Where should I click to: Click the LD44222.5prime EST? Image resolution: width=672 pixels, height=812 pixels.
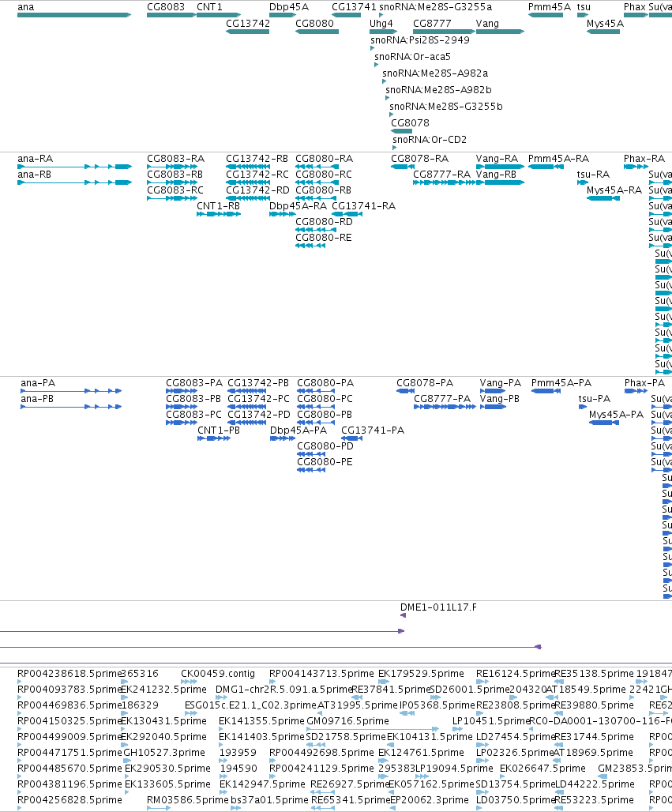coord(558,792)
